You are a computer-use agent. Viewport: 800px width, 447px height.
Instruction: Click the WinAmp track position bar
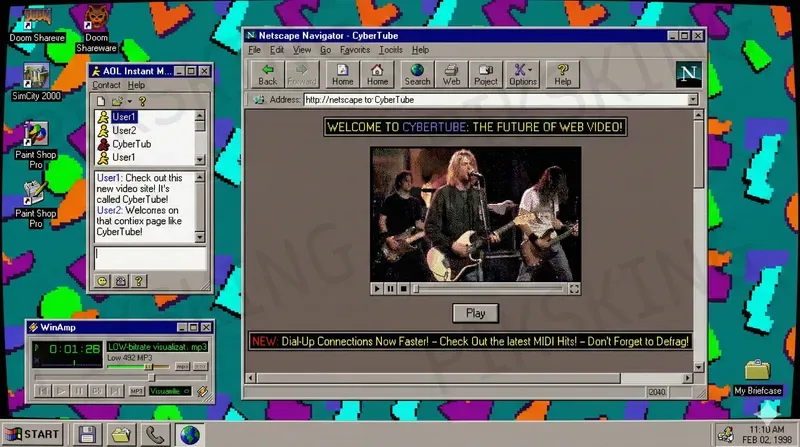pyautogui.click(x=120, y=378)
